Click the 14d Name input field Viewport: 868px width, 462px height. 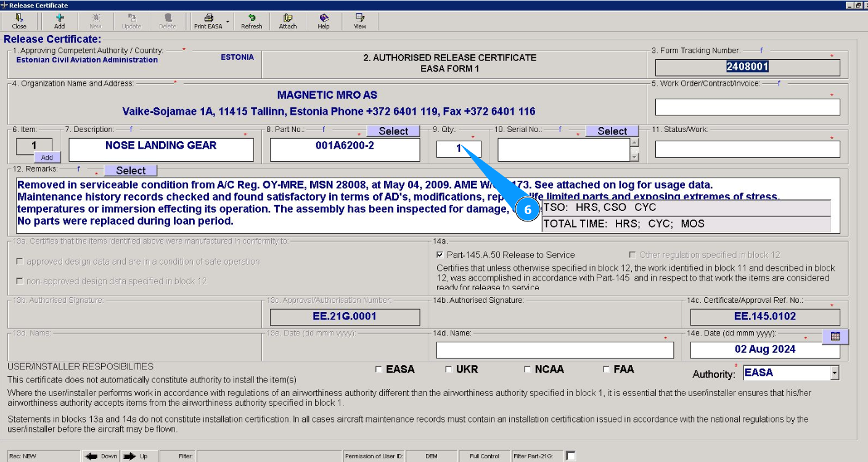point(555,350)
